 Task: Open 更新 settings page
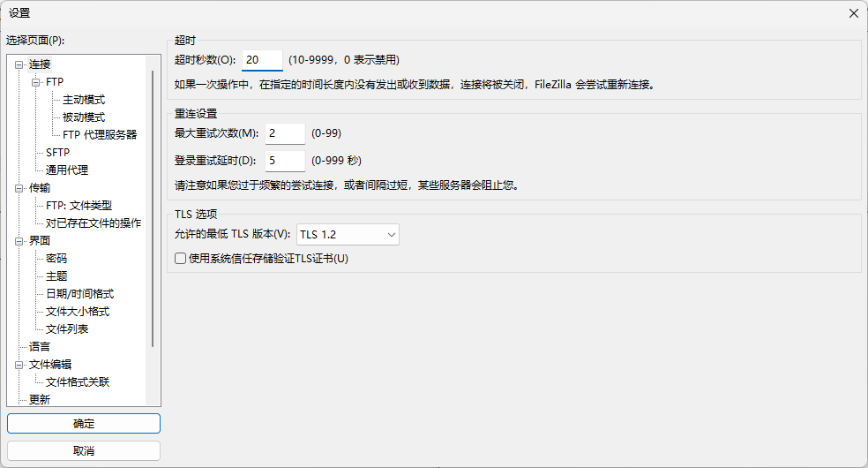point(40,399)
